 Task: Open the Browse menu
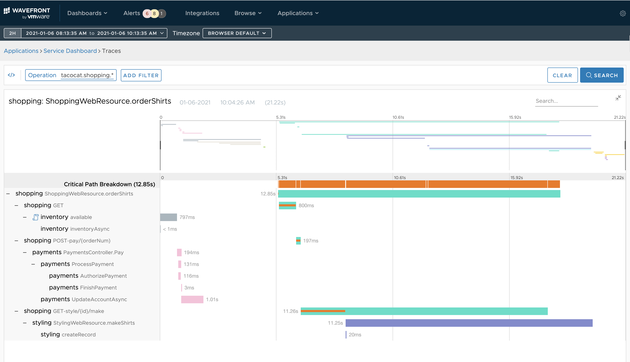(248, 13)
